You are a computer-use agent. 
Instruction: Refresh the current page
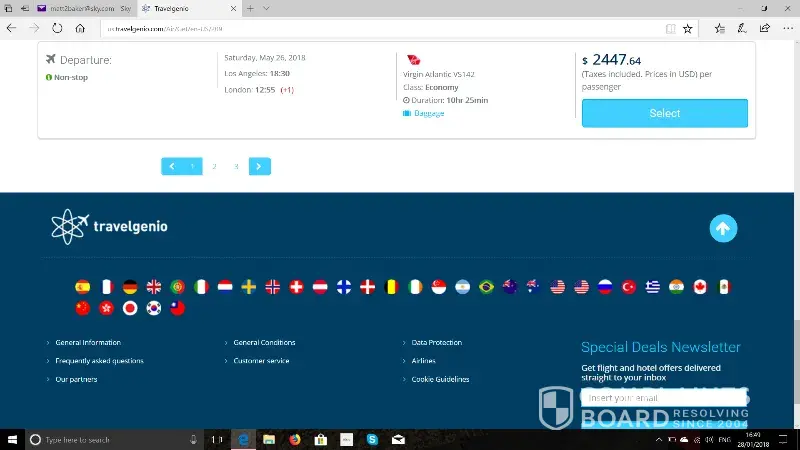click(x=57, y=29)
